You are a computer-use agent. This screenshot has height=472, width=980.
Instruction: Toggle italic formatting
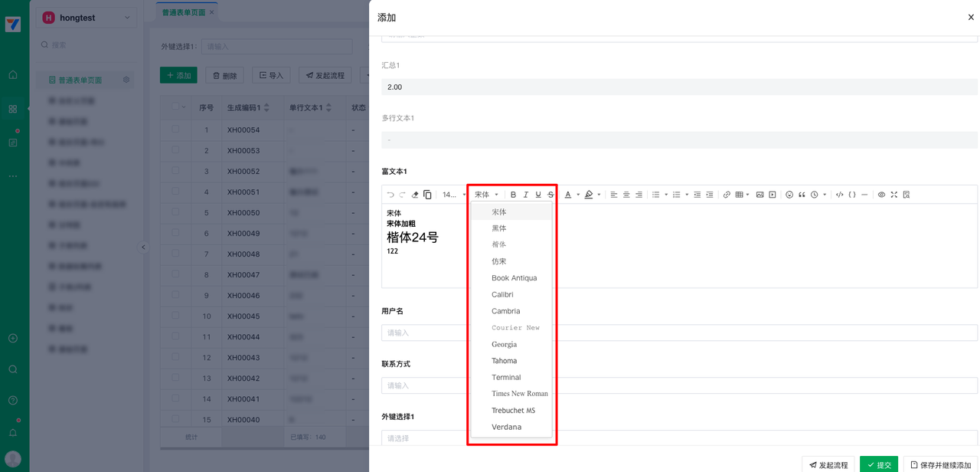tap(525, 195)
